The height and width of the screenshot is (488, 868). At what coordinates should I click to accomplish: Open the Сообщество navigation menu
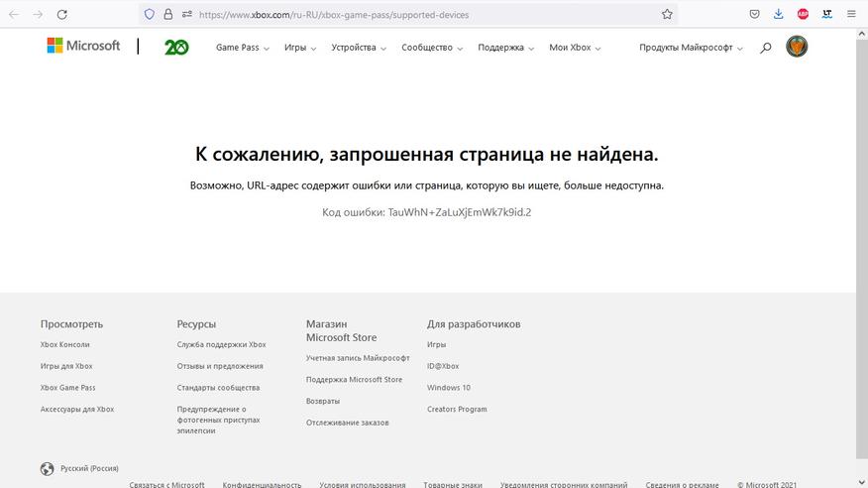click(432, 48)
